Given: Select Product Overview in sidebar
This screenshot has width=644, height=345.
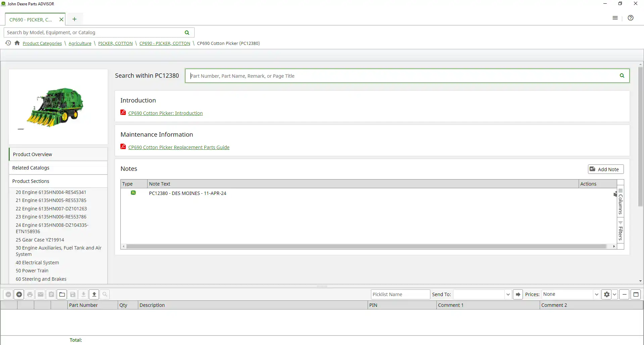Looking at the screenshot, I should (x=58, y=154).
